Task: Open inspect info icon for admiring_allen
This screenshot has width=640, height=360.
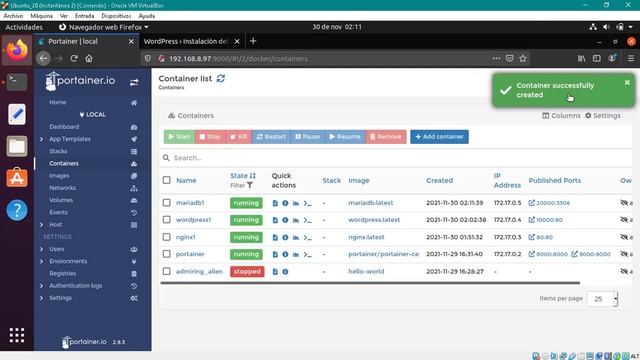Action: [x=285, y=271]
